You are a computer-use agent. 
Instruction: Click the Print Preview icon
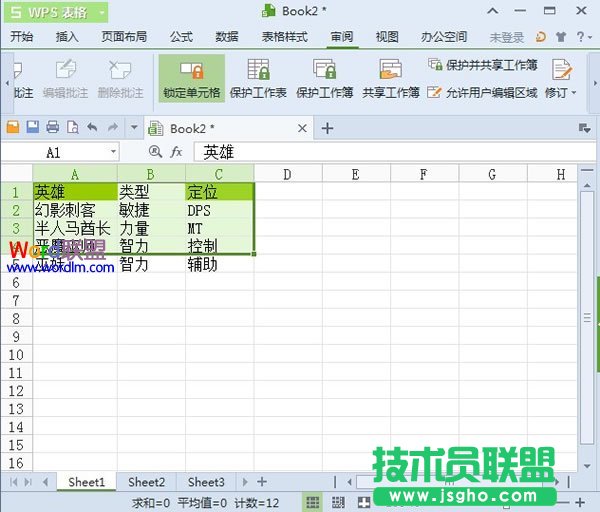point(73,127)
